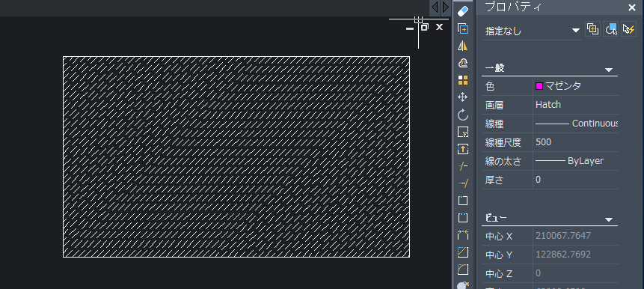Click the Continuous linetype value
The width and height of the screenshot is (644, 289).
(x=577, y=124)
